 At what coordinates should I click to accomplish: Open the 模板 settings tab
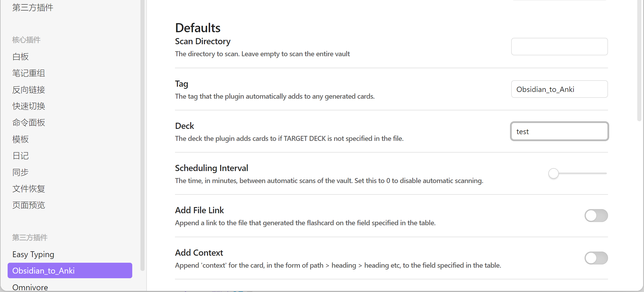click(x=20, y=139)
